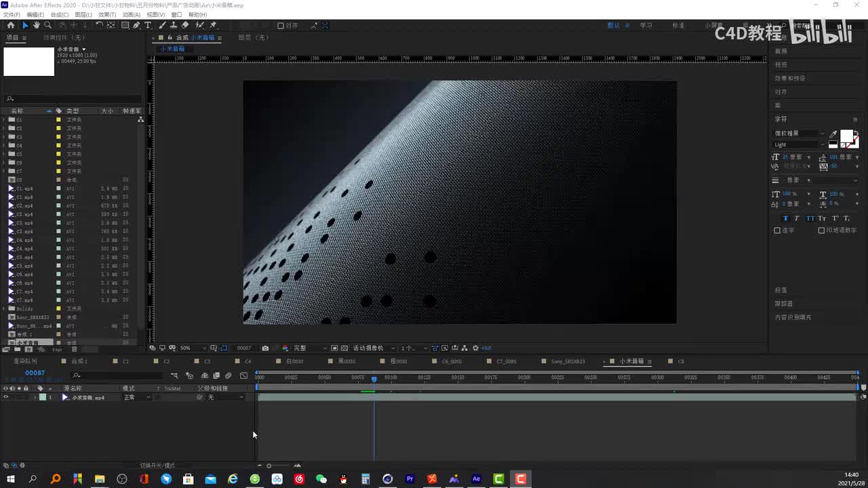Screen dimensions: 868x488
Task: Select the Pen tool
Action: point(136,25)
